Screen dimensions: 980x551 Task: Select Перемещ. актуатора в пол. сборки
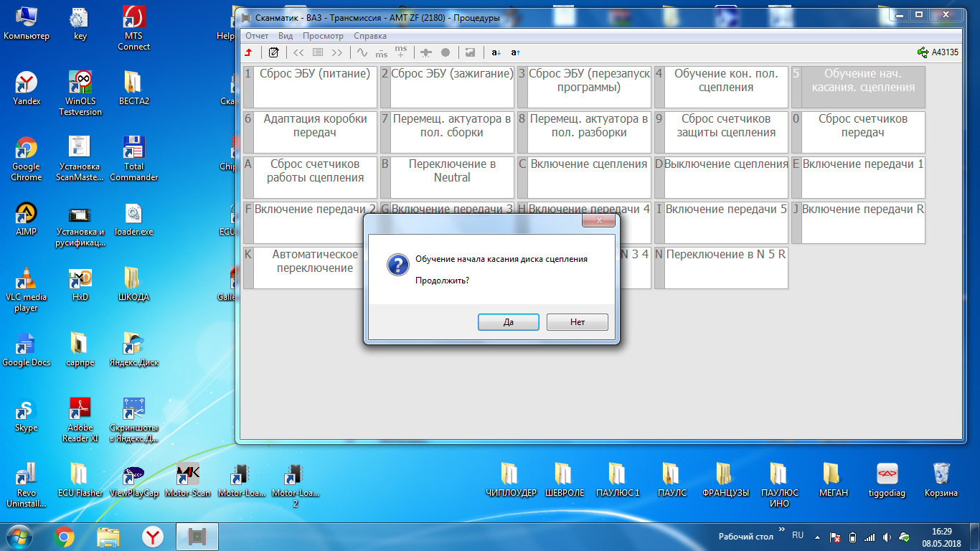(447, 132)
